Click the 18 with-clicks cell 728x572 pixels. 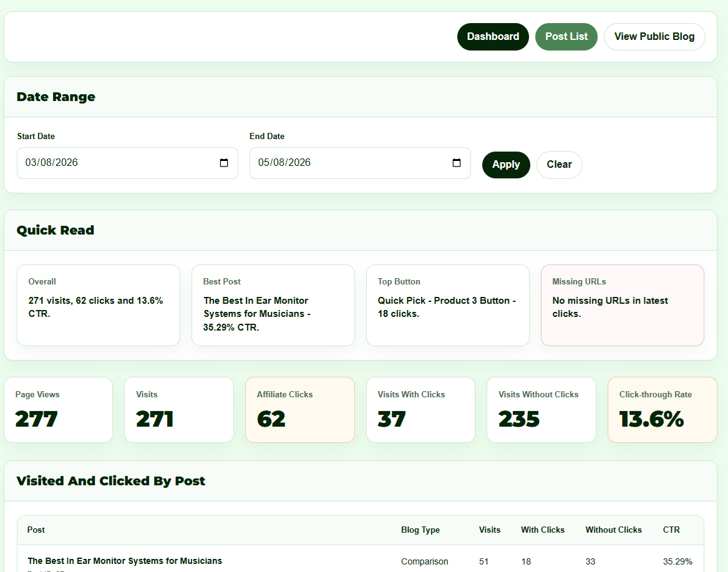pos(526,561)
